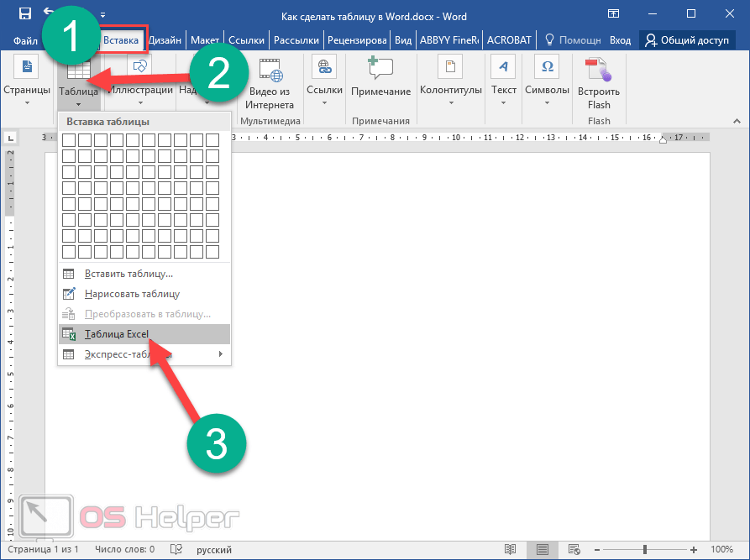750x560 pixels.
Task: Click the Текст ribbon icon
Action: tap(504, 67)
